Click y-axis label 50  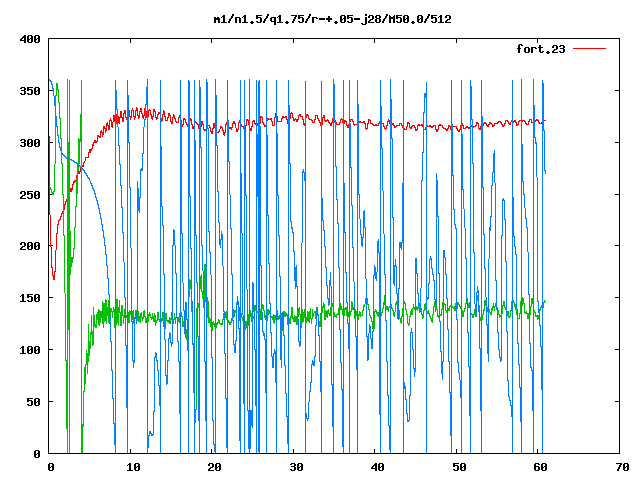click(33, 402)
